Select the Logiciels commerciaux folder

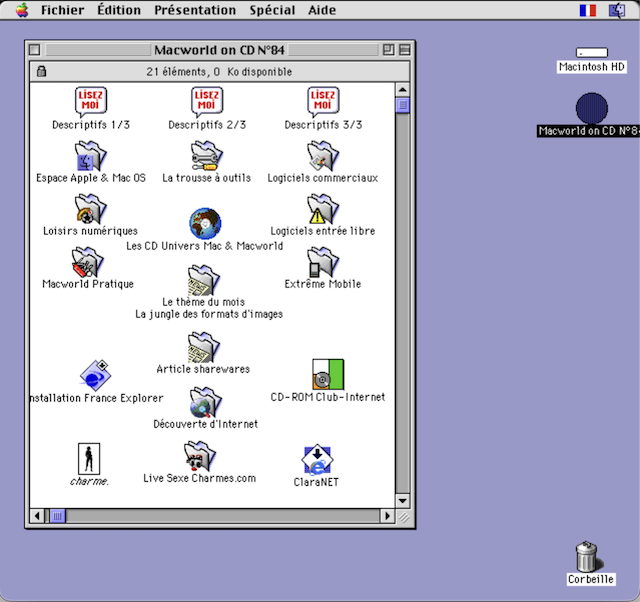point(323,156)
